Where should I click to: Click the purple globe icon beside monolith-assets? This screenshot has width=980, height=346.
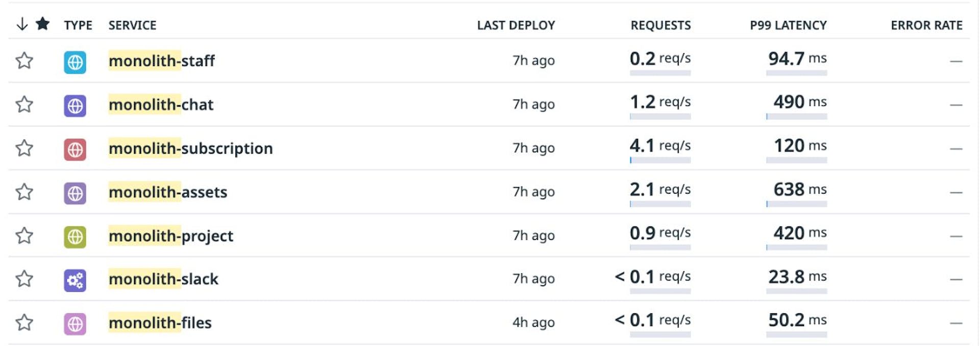coord(75,193)
